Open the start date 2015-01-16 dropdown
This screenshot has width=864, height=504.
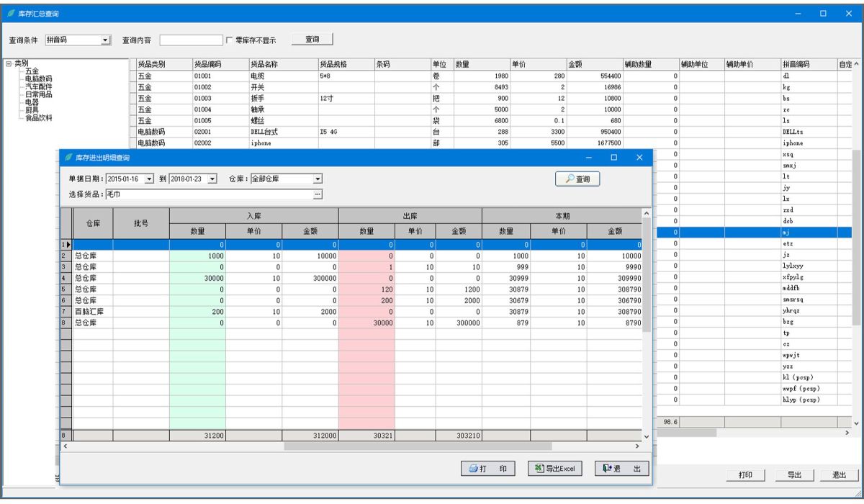point(149,179)
